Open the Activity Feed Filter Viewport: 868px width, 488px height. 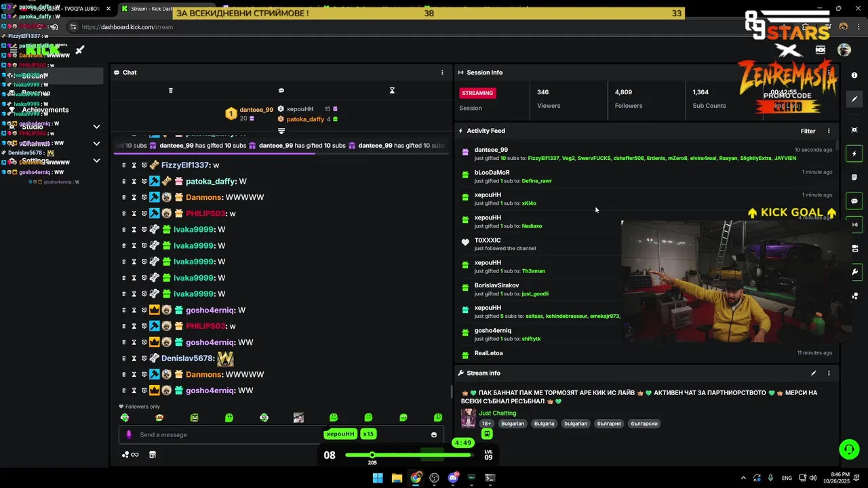click(808, 131)
